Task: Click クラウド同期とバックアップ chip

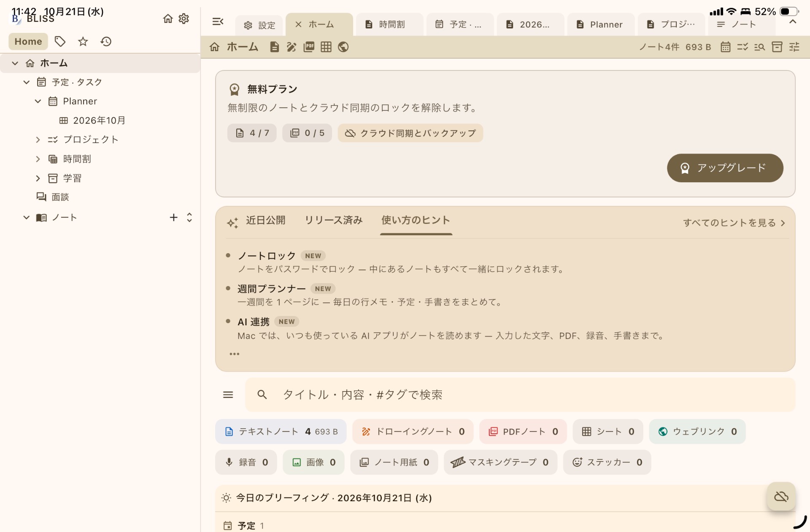Action: coord(410,133)
